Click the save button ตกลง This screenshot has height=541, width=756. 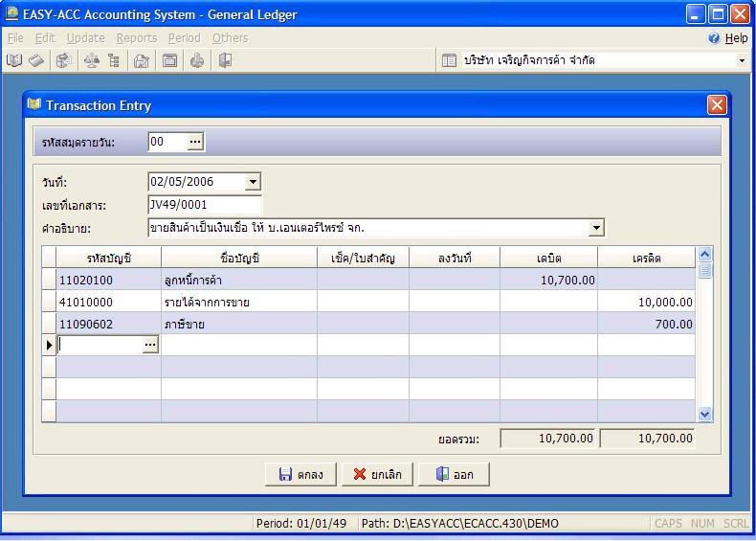pyautogui.click(x=300, y=474)
